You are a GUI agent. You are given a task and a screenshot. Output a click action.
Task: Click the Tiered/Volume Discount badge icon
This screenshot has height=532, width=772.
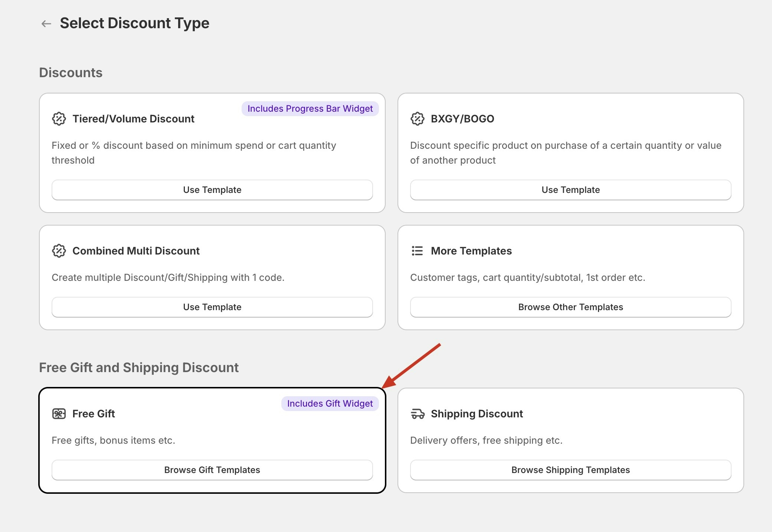tap(59, 119)
